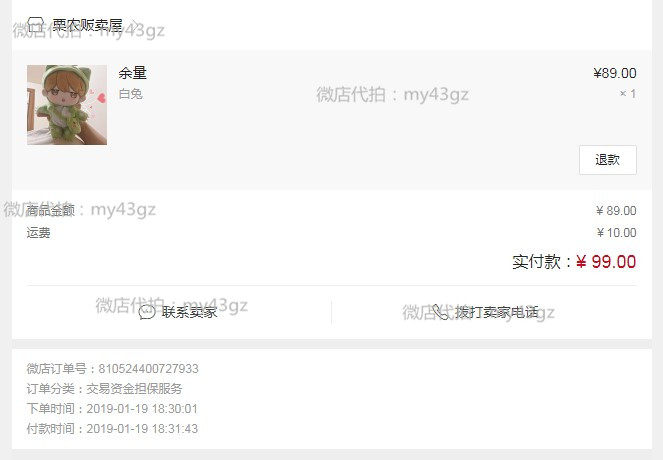Open the 栗农贩卖屋 store page

tap(88, 25)
